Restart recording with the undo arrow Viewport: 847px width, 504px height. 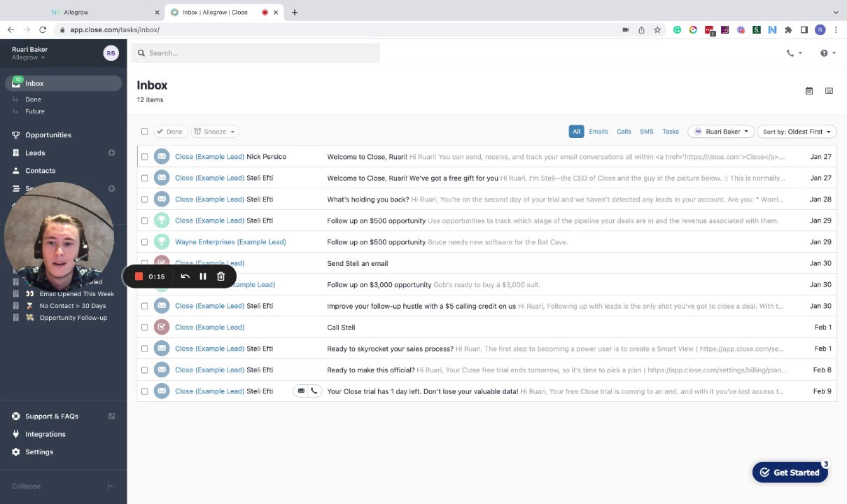pyautogui.click(x=185, y=276)
